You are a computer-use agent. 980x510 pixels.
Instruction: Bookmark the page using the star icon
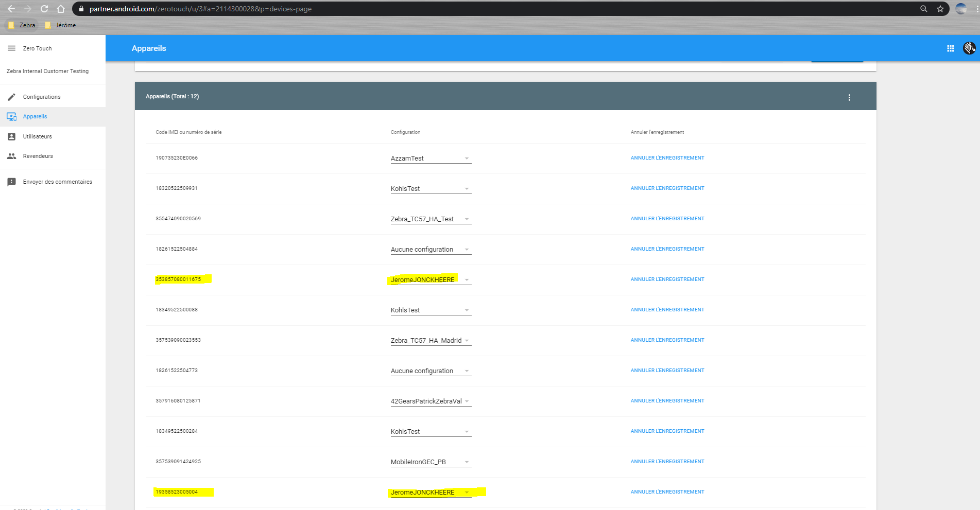click(940, 8)
